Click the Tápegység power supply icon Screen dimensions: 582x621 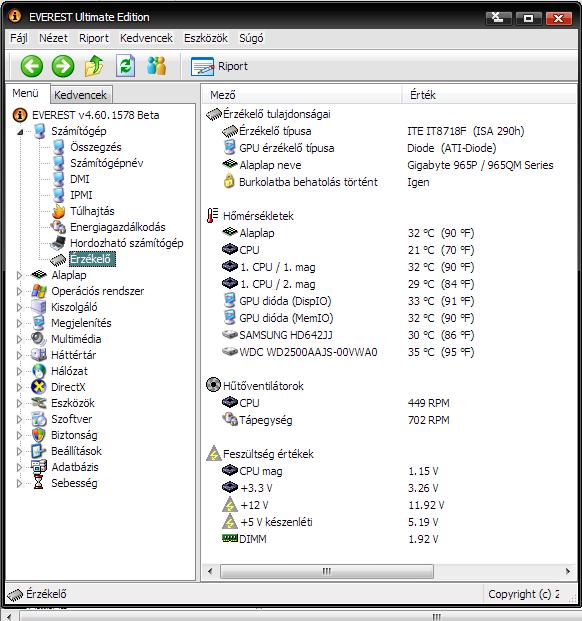click(230, 419)
